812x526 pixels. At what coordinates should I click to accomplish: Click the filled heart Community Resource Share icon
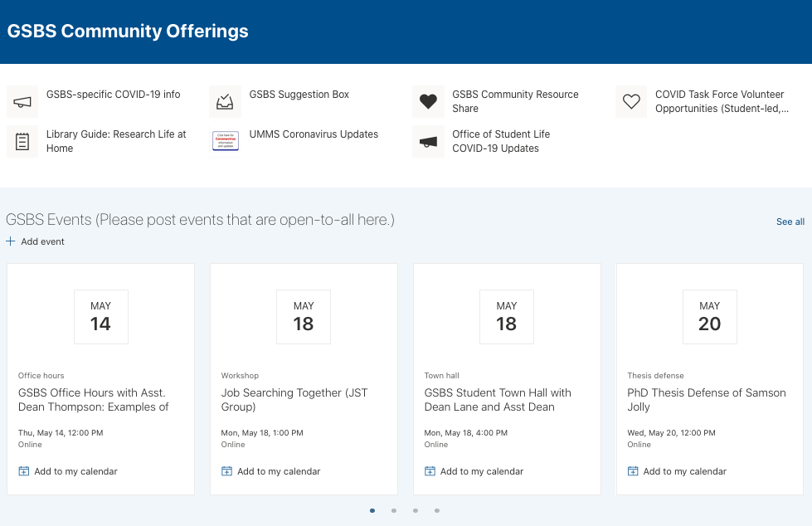(x=428, y=102)
